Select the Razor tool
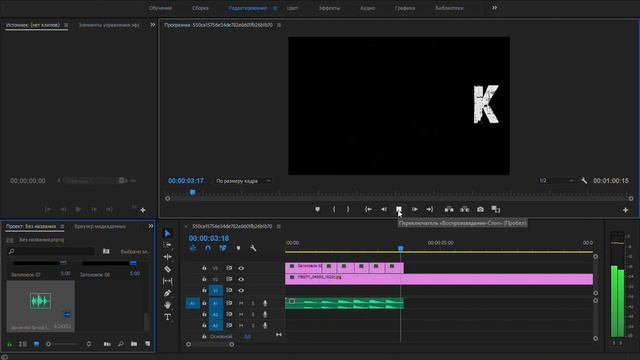The width and height of the screenshot is (640, 360). click(x=167, y=269)
